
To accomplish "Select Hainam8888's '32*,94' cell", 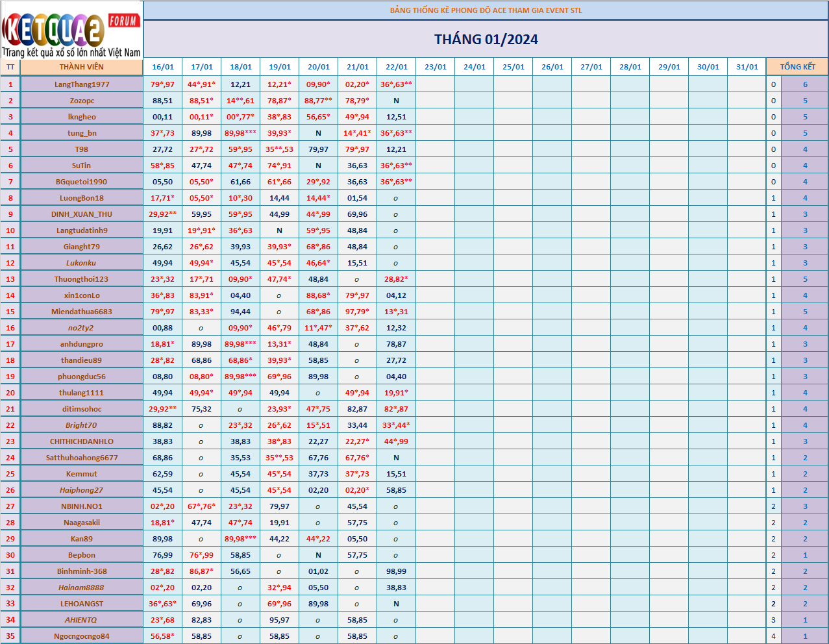I will [280, 588].
